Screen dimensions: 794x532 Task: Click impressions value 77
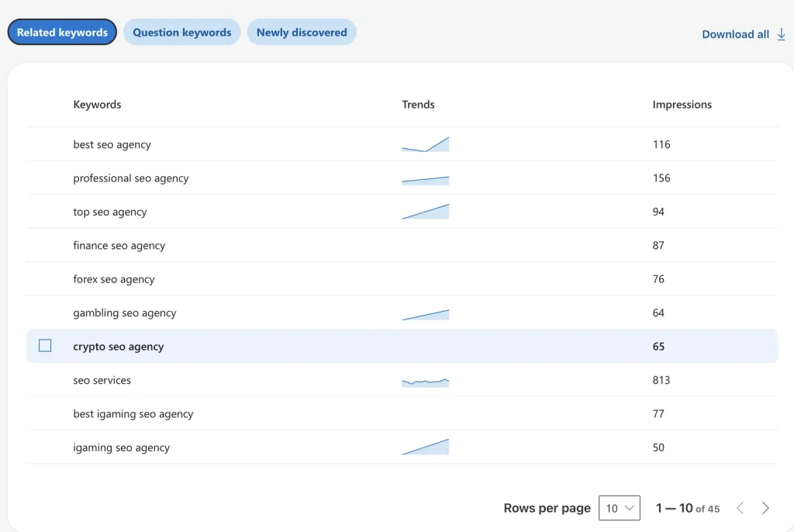pos(658,414)
